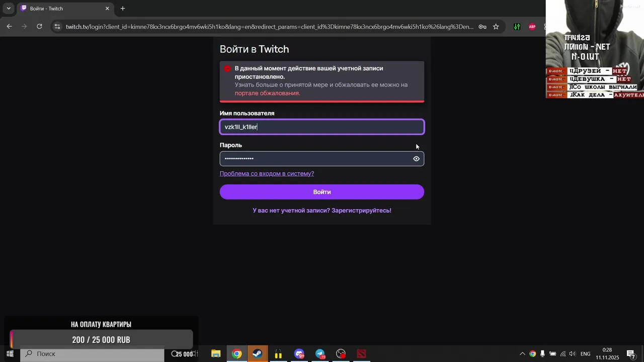Focus the Пароль password field
The width and height of the screenshot is (644, 362).
coord(322,159)
